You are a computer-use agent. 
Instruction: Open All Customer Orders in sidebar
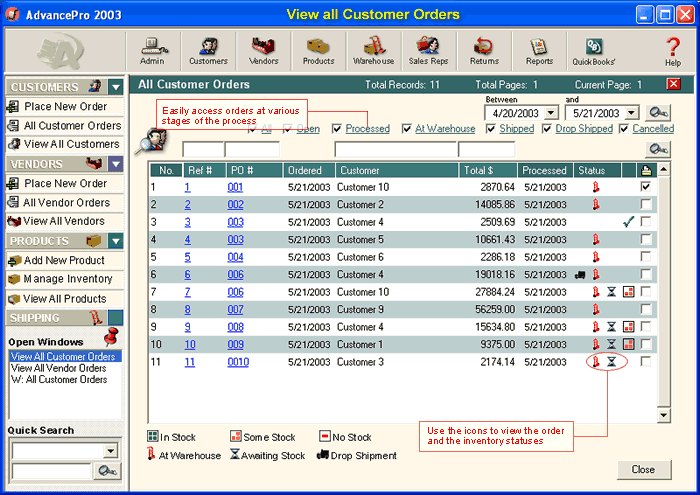(65, 125)
